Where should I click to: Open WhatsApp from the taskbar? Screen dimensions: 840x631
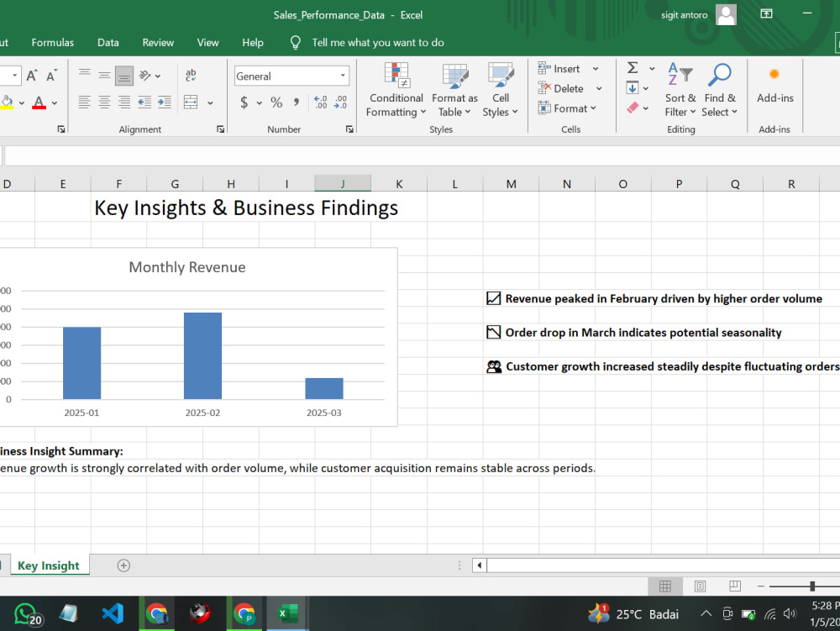[27, 614]
